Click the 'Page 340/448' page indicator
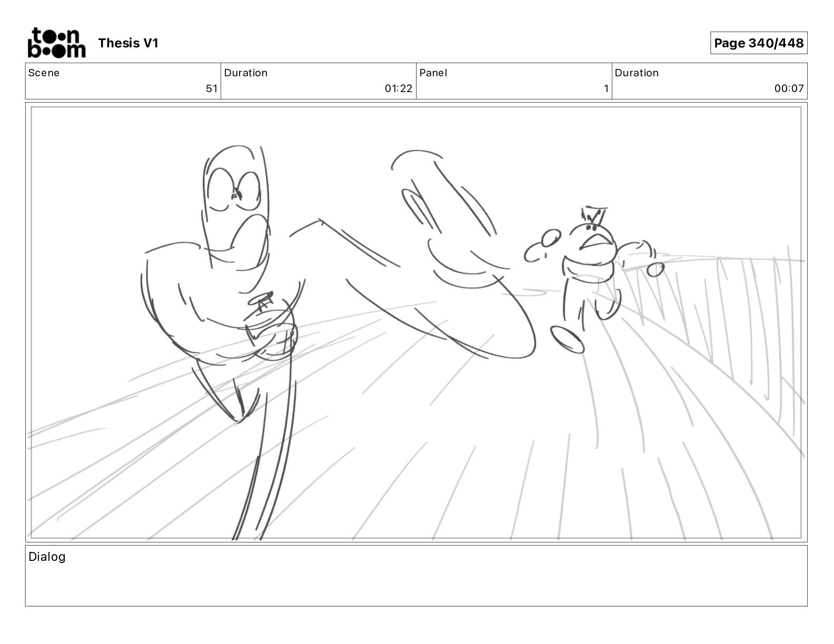Image resolution: width=834 pixels, height=644 pixels. 759,43
